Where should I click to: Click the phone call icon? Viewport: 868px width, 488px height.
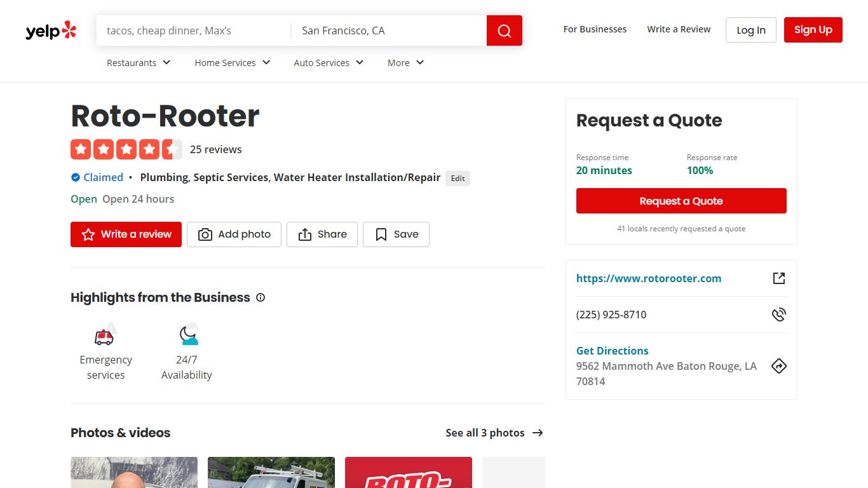click(779, 315)
